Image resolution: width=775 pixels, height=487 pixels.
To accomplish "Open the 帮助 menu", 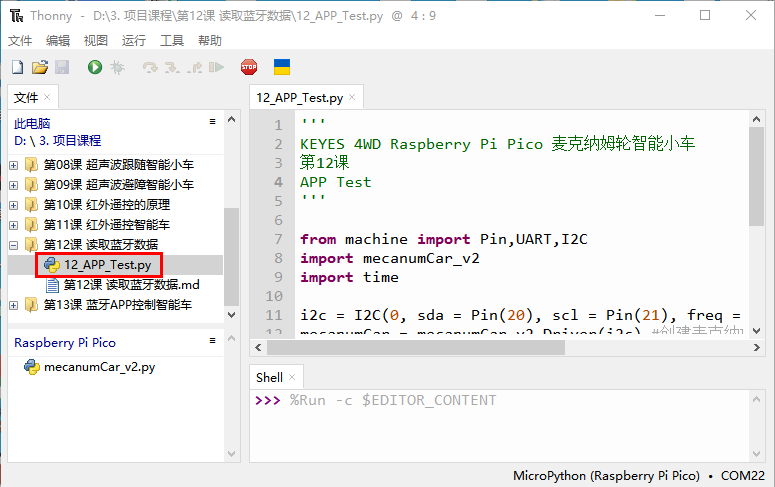I will [210, 41].
